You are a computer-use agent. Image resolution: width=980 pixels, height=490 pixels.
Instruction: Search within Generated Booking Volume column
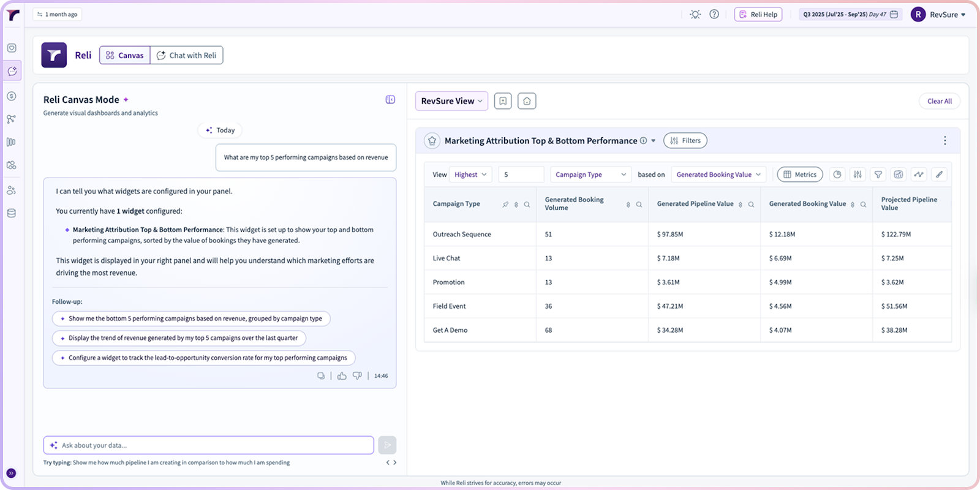pyautogui.click(x=639, y=205)
